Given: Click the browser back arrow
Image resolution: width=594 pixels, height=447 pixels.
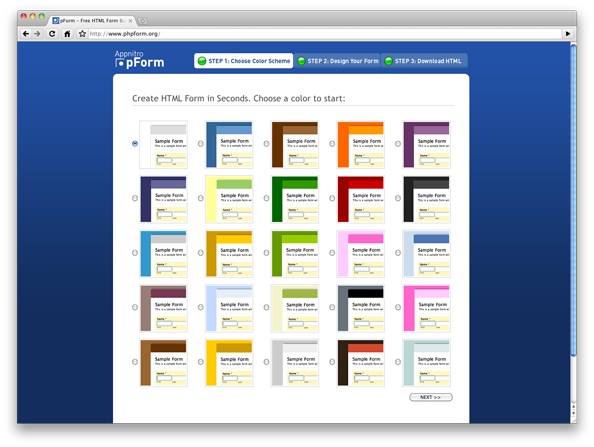Looking at the screenshot, I should coord(26,34).
